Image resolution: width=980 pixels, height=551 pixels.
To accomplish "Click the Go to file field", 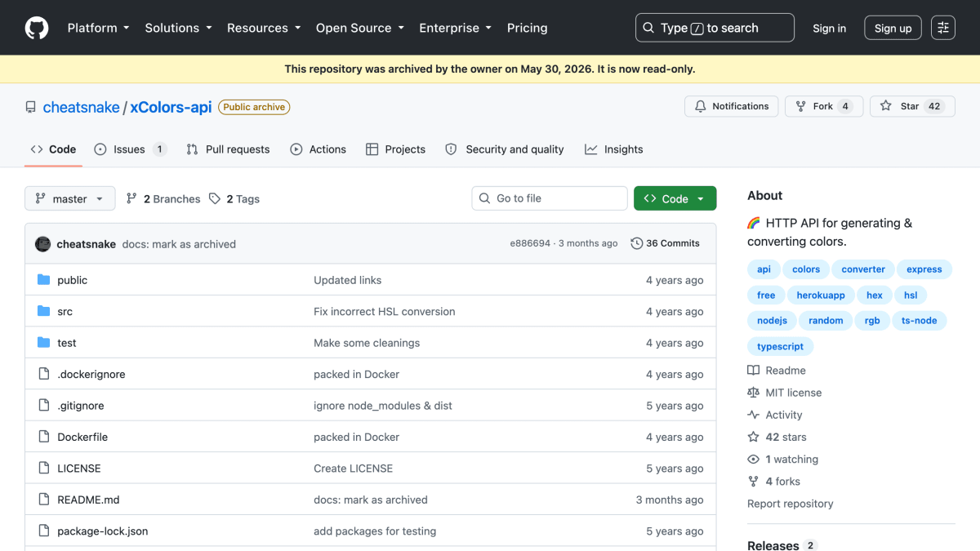I will (x=550, y=198).
